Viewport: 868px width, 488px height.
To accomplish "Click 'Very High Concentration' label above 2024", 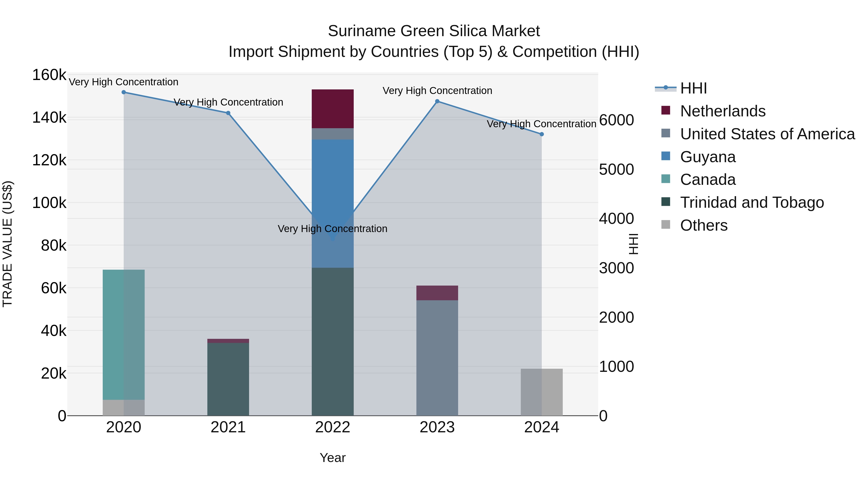I will click(542, 124).
